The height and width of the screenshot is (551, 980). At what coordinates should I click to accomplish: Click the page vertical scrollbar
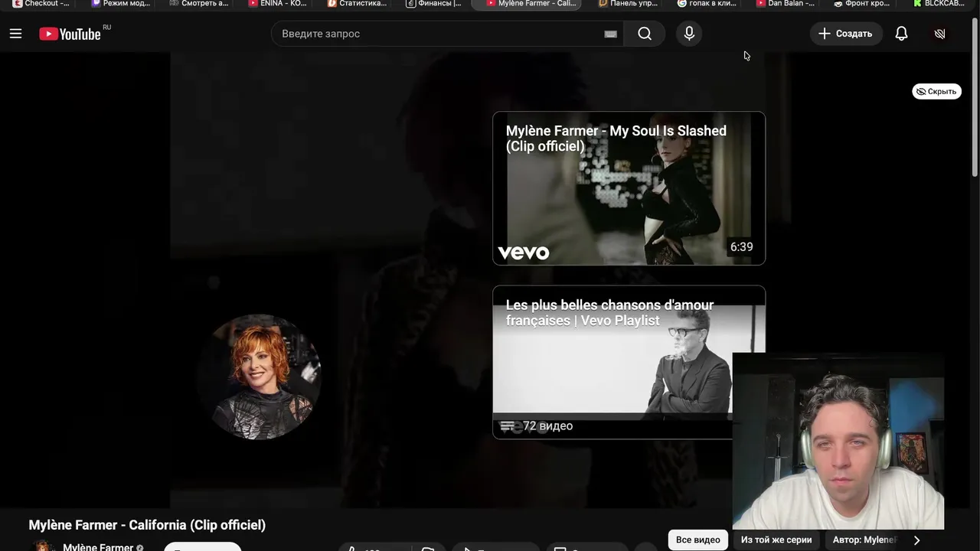click(x=975, y=96)
